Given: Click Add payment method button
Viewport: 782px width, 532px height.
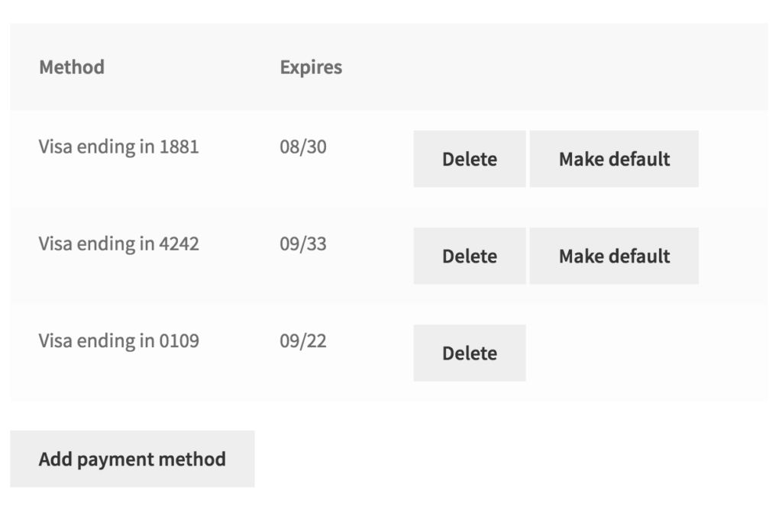Looking at the screenshot, I should pyautogui.click(x=132, y=459).
